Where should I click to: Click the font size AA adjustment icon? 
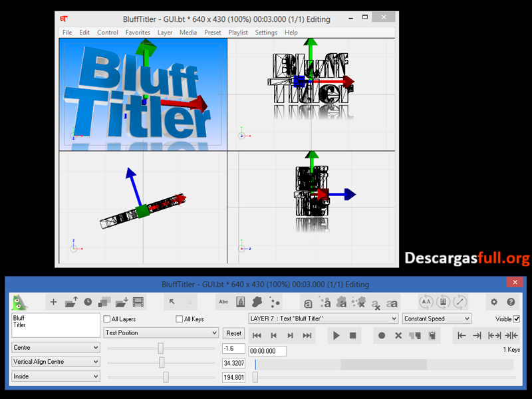coord(426,302)
